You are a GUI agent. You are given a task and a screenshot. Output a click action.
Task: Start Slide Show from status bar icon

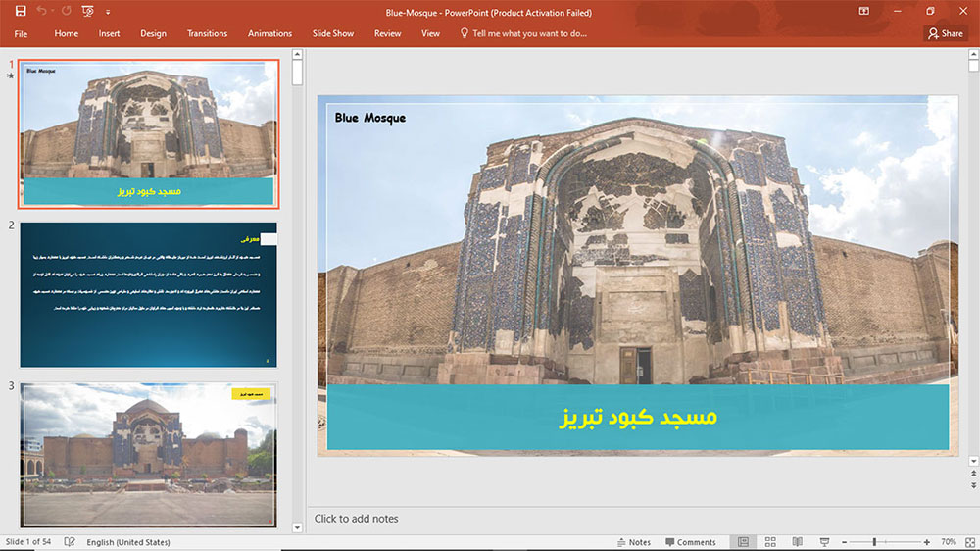click(x=824, y=542)
